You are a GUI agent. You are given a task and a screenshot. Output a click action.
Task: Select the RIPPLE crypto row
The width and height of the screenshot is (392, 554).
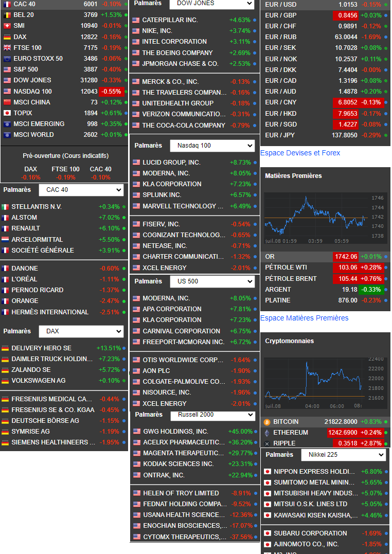pos(325,443)
